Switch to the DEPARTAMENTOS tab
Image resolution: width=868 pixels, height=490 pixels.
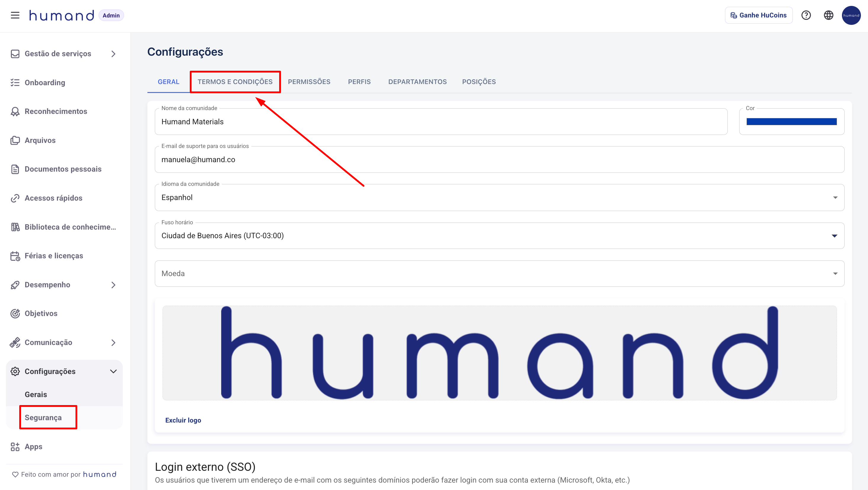point(417,82)
